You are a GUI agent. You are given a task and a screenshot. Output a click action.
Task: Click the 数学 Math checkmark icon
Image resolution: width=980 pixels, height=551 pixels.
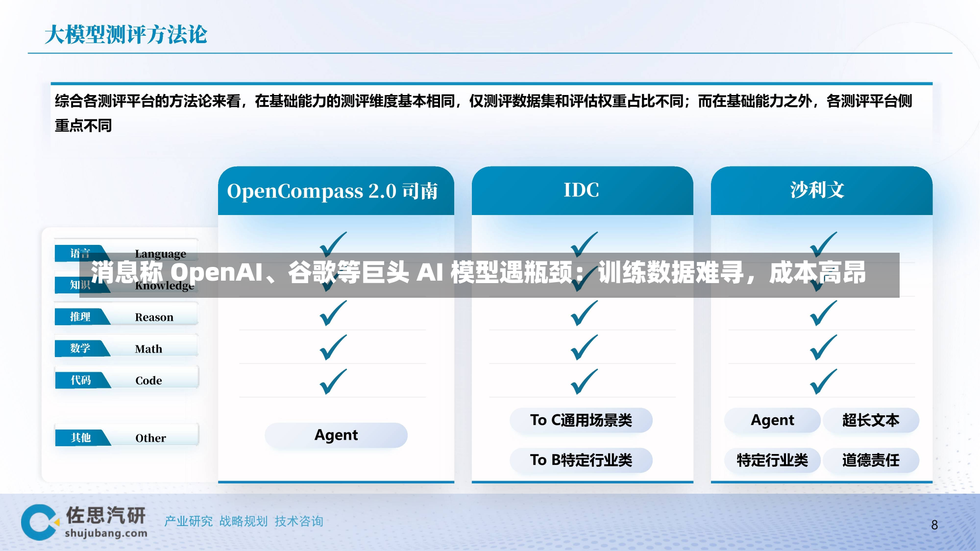(x=330, y=348)
